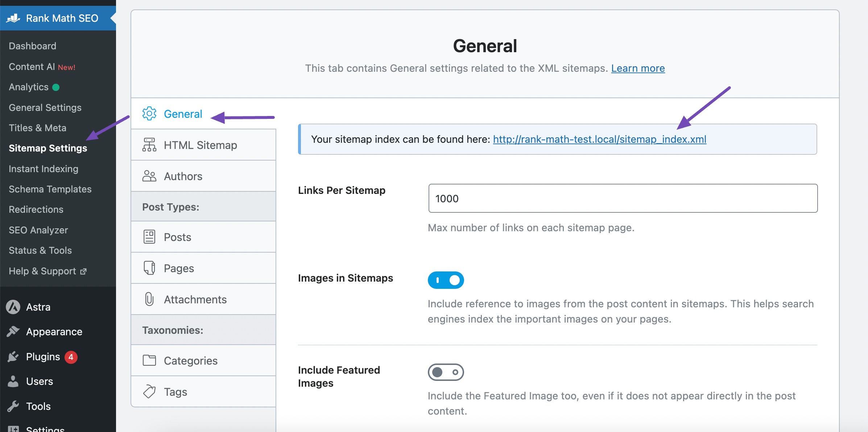Open the Authors sitemap tab
This screenshot has height=432, width=868.
tap(203, 176)
